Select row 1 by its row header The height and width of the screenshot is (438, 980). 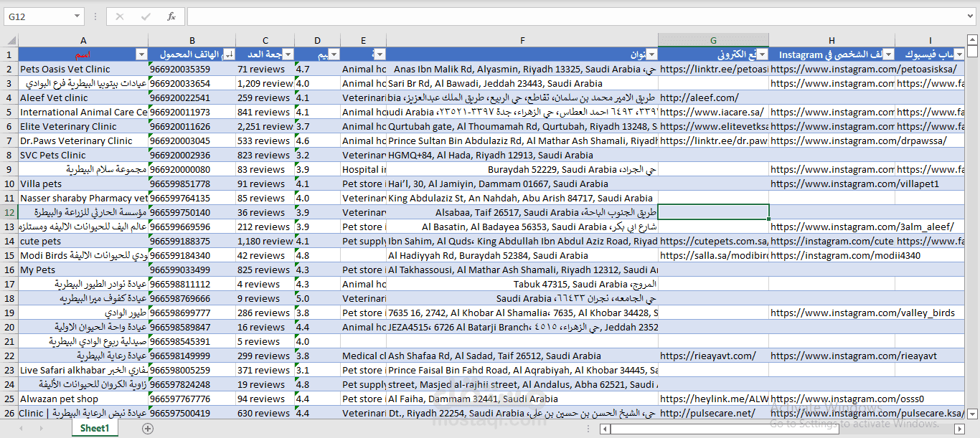click(x=9, y=54)
